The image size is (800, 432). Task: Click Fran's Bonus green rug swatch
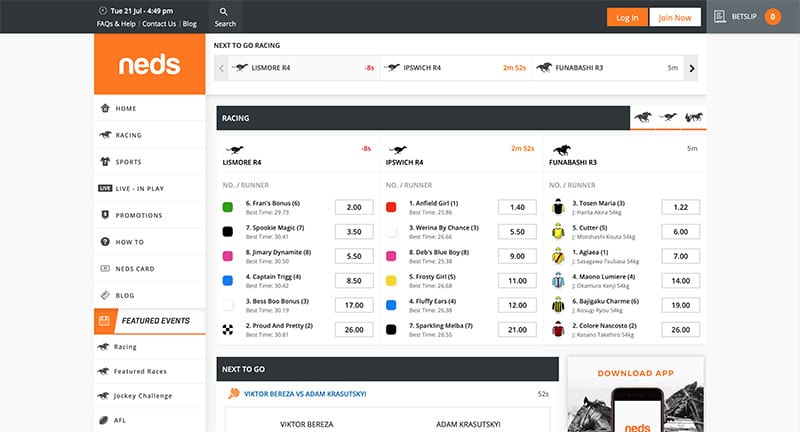[228, 207]
